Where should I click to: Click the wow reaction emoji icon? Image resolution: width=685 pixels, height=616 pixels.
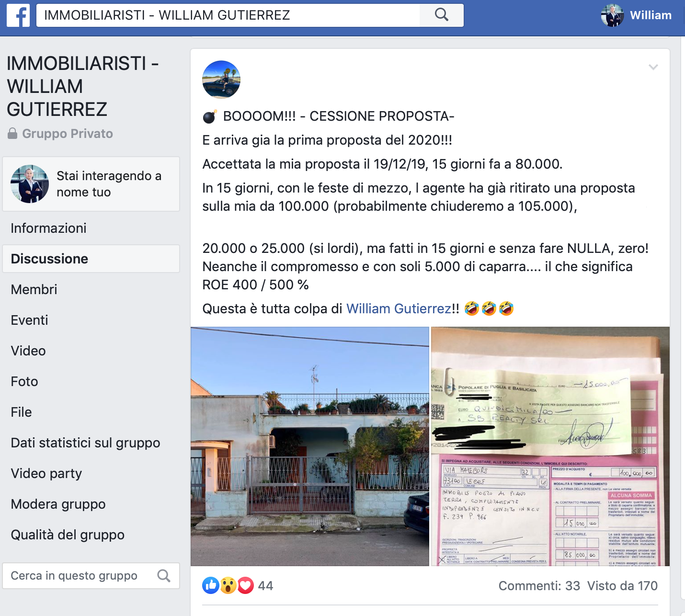point(228,585)
